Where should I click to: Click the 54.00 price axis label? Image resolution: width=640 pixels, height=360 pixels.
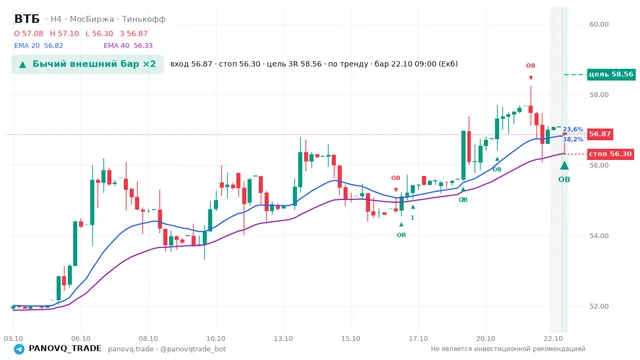click(x=599, y=236)
